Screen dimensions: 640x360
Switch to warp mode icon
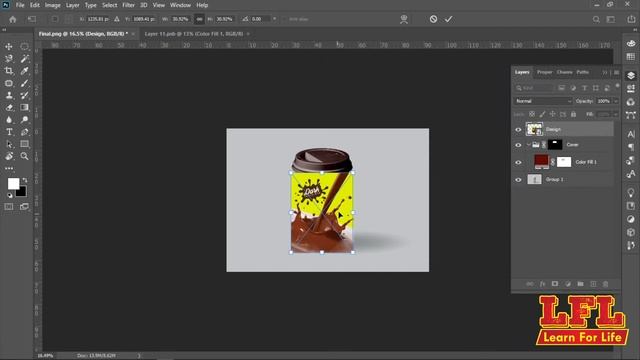tap(404, 19)
